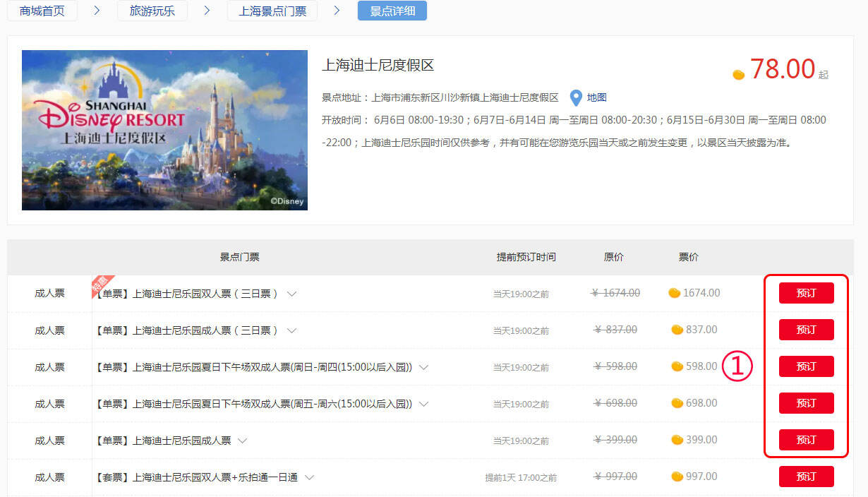The image size is (868, 497).
Task: Click 预订 for the 双人票+乐拍通 package
Action: pos(806,477)
